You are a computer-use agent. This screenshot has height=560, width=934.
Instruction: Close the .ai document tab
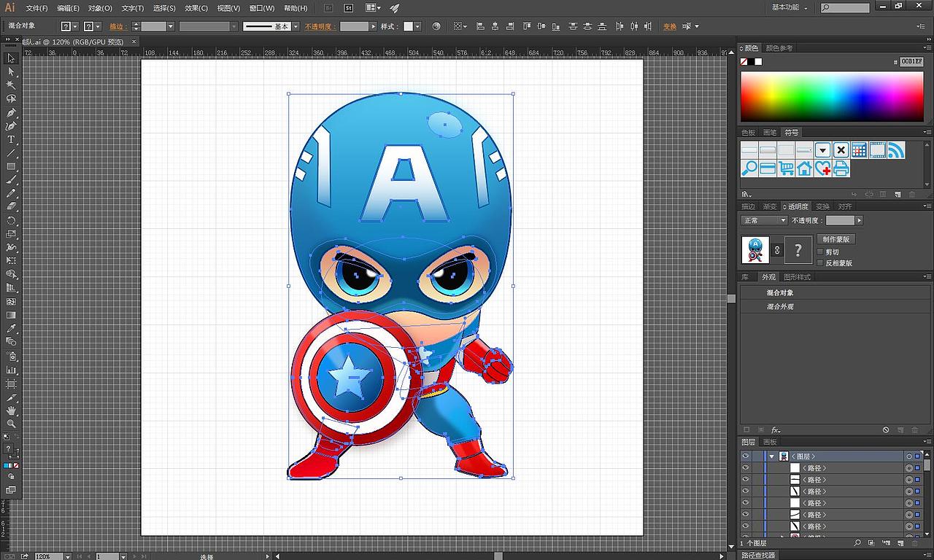pyautogui.click(x=136, y=42)
